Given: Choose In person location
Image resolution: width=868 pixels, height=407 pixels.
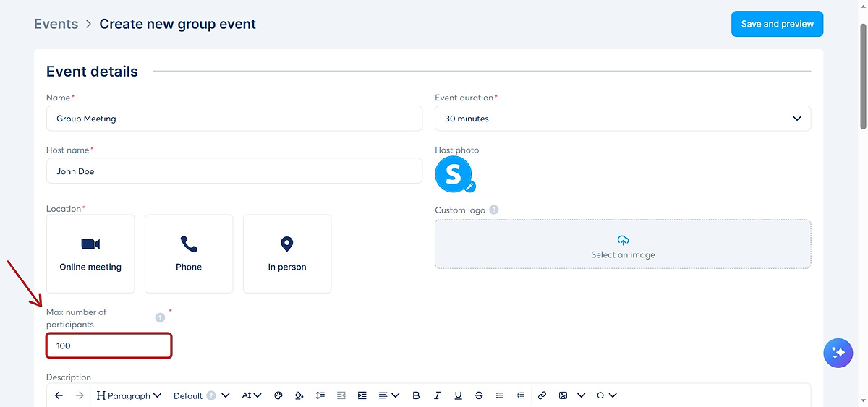Looking at the screenshot, I should [287, 254].
